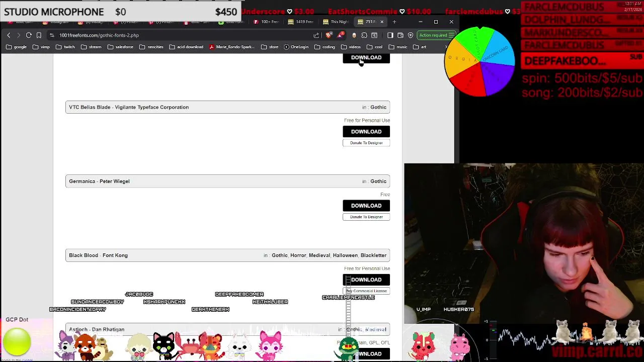Open the Black Blood font link
Screen dimensions: 644x362
(x=84, y=255)
